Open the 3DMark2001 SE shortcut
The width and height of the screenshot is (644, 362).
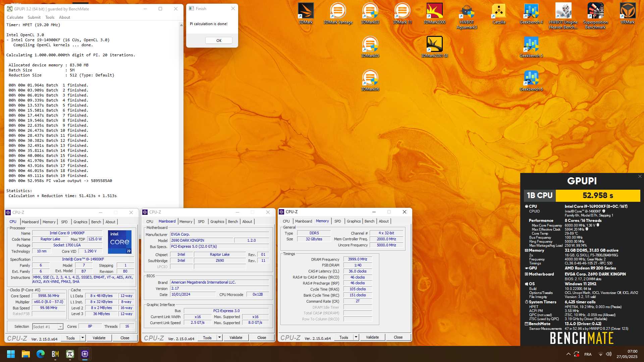434,47
